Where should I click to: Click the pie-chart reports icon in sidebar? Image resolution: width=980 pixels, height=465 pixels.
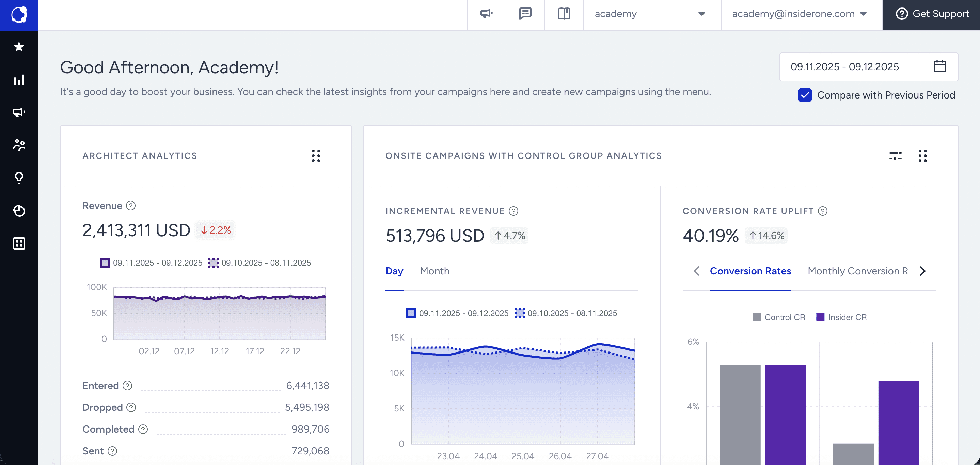[x=19, y=211]
